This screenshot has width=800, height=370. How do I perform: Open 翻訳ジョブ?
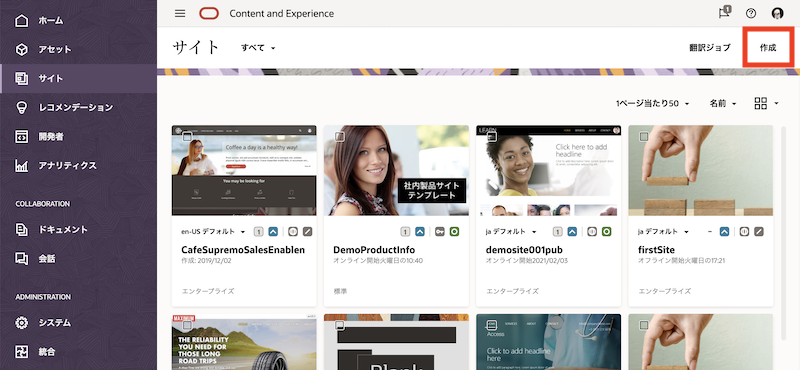click(x=710, y=47)
